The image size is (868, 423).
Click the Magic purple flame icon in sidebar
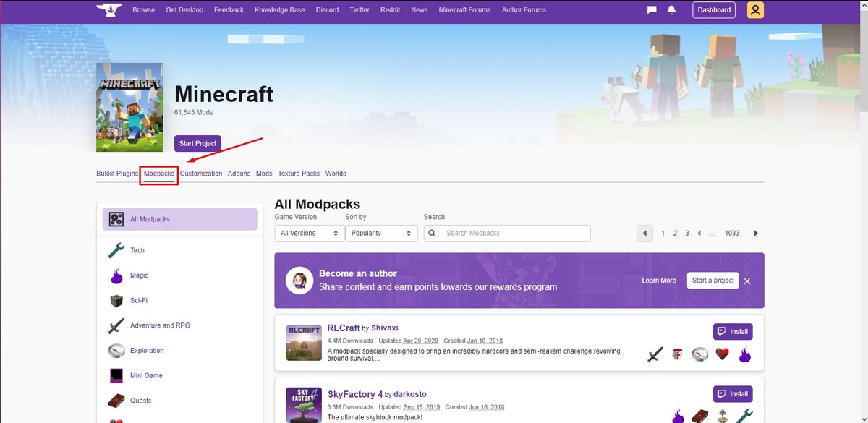116,275
